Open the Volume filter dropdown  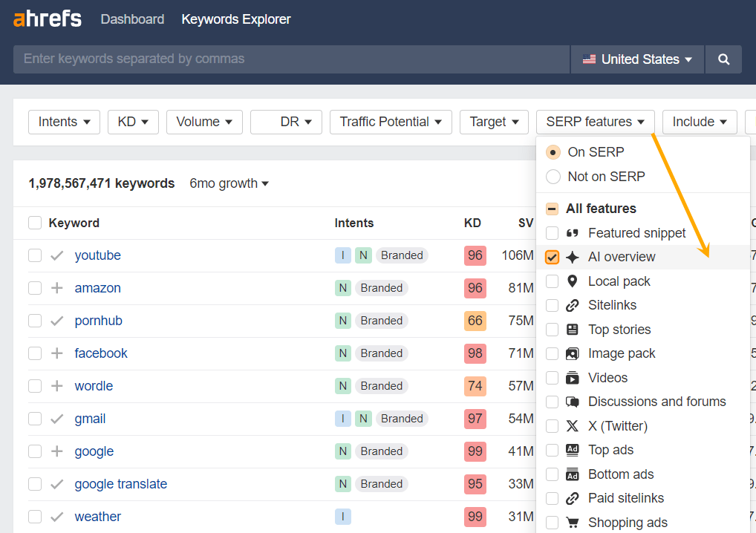(x=204, y=122)
